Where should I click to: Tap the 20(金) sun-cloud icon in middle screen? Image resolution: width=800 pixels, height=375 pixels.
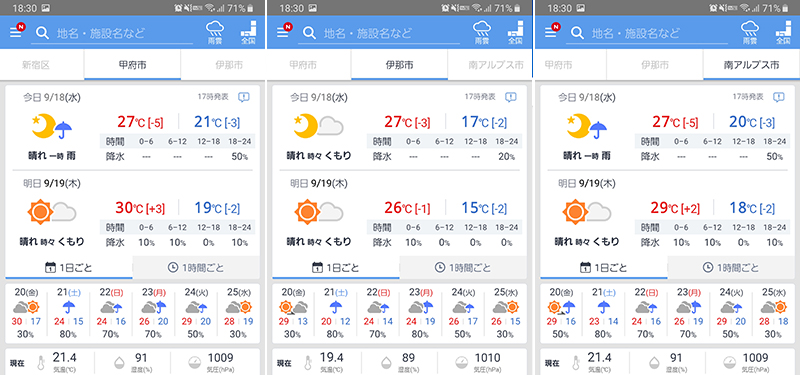pyautogui.click(x=293, y=307)
